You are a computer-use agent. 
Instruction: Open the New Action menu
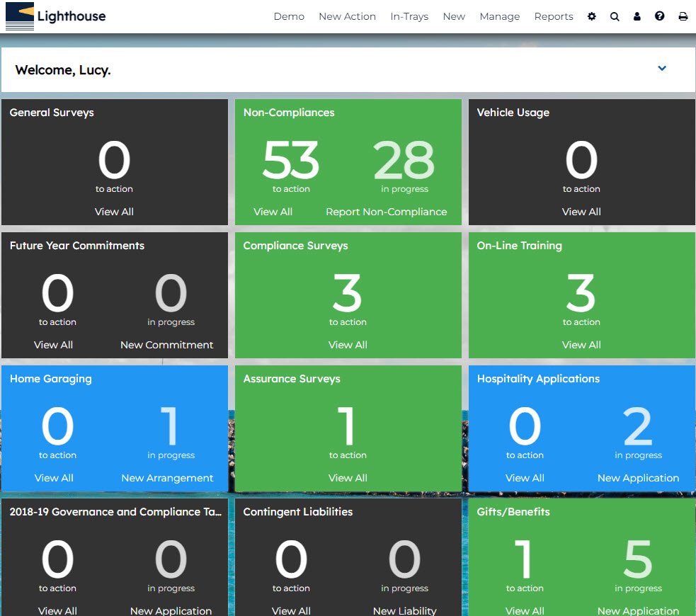coord(347,16)
